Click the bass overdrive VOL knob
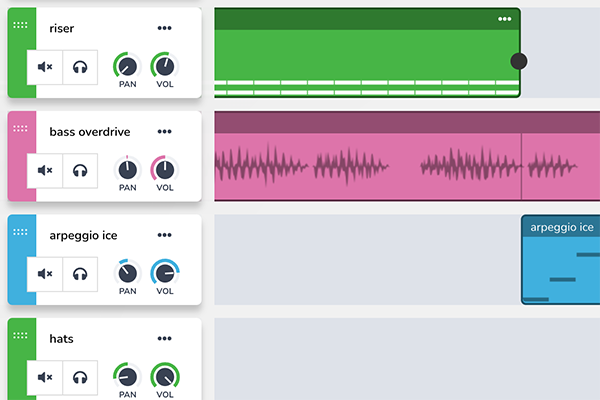Viewport: 600px width, 400px height. coord(165,170)
